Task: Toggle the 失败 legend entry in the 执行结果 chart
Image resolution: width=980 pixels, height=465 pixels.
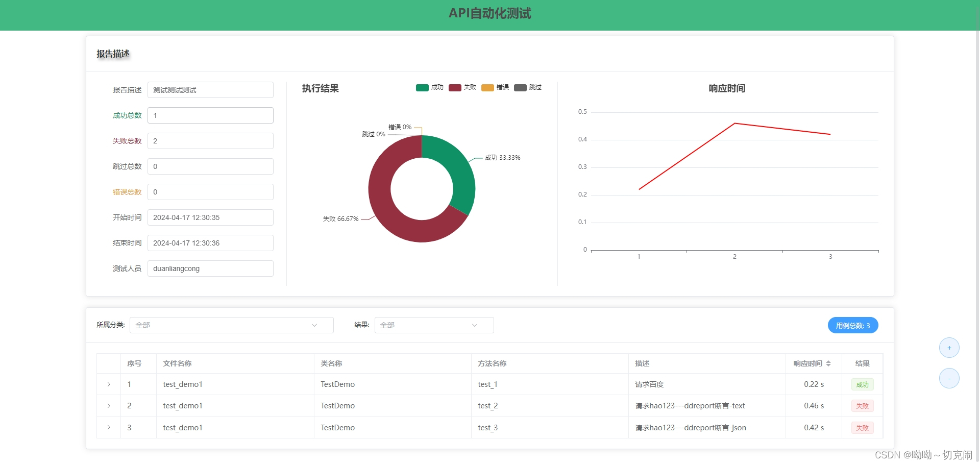Action: [x=462, y=87]
